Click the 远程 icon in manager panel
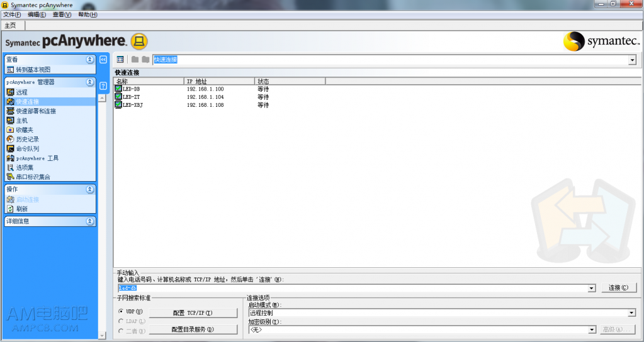The height and width of the screenshot is (342, 644). pos(10,92)
